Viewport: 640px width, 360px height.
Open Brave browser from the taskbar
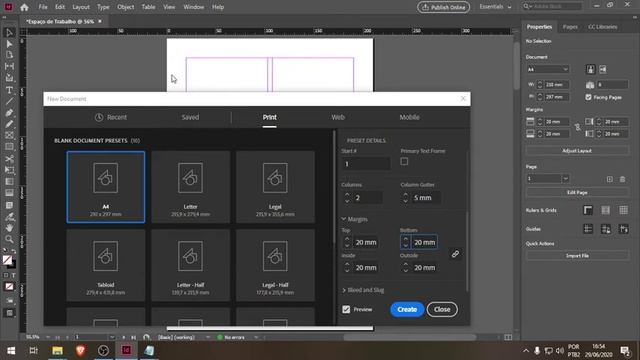(80, 350)
